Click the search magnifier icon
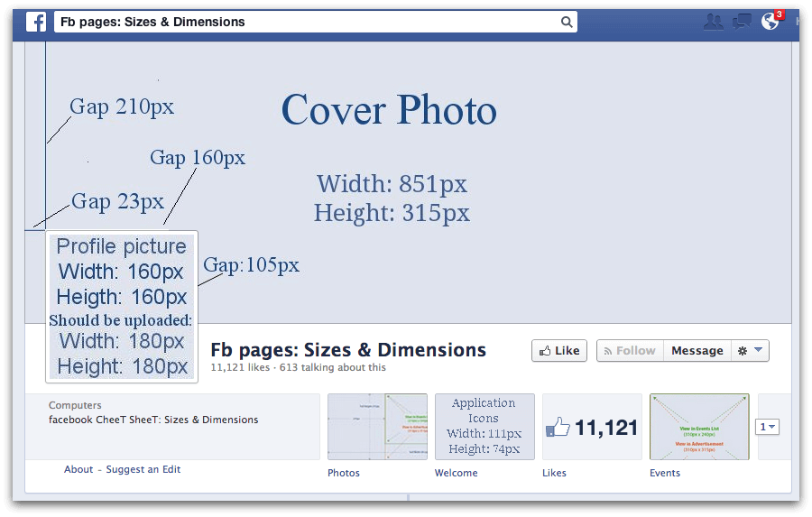The width and height of the screenshot is (812, 517). [567, 22]
